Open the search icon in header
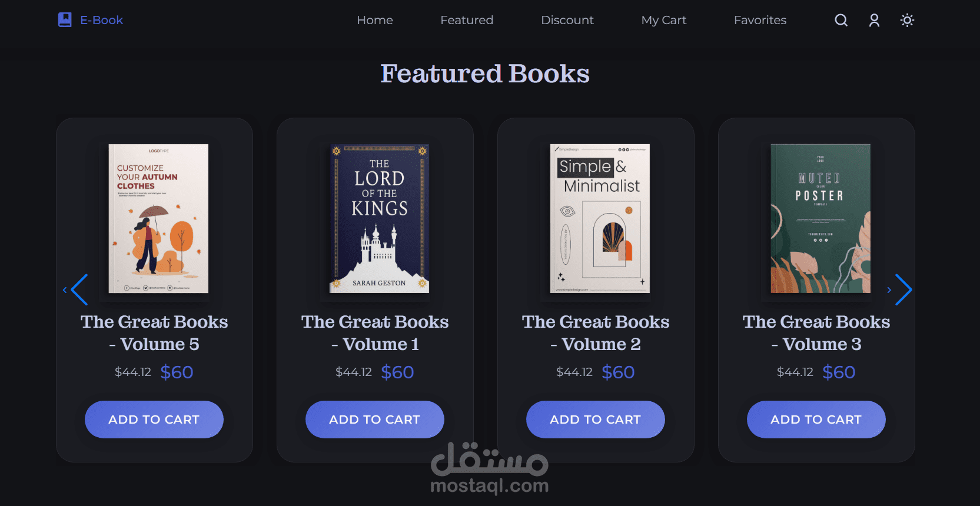Screen dimensions: 980x506 [x=841, y=21]
